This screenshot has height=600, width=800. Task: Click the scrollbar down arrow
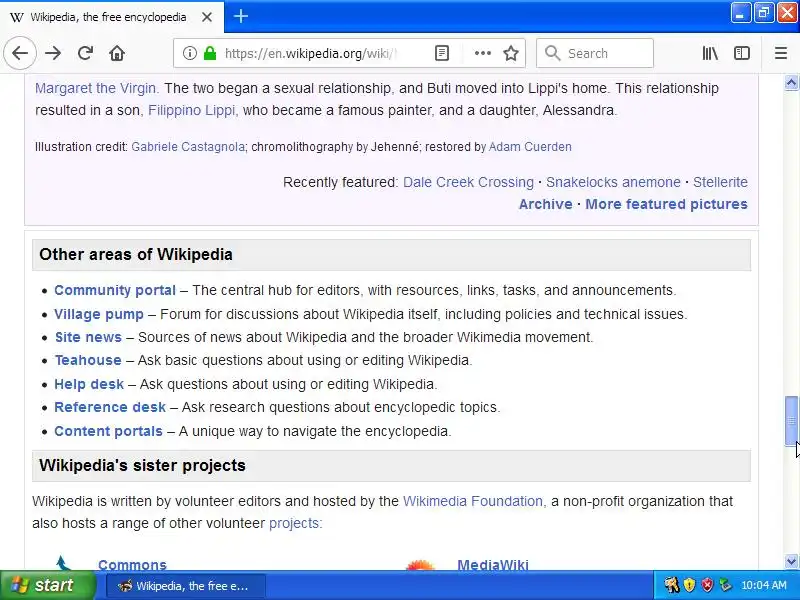(x=791, y=561)
